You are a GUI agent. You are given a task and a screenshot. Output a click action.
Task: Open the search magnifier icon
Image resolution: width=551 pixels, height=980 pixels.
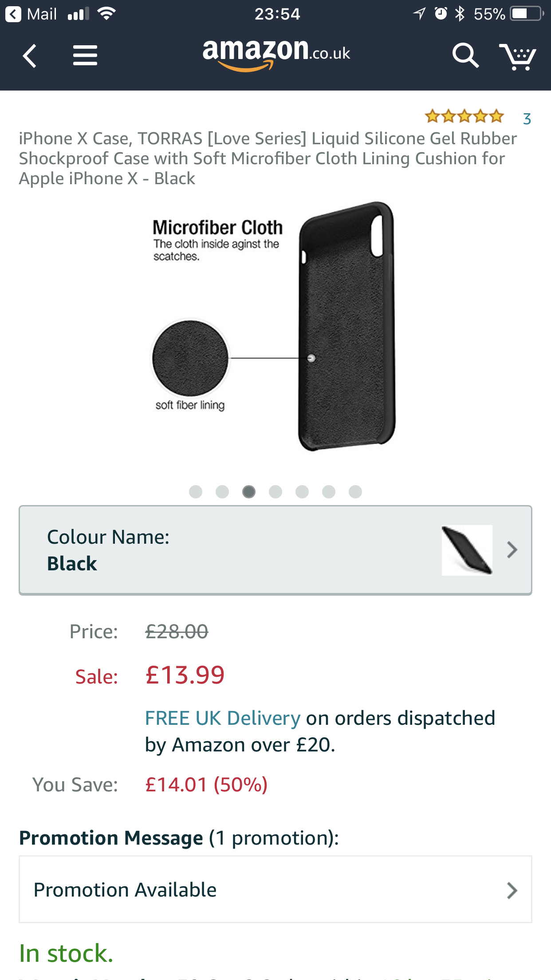[465, 55]
